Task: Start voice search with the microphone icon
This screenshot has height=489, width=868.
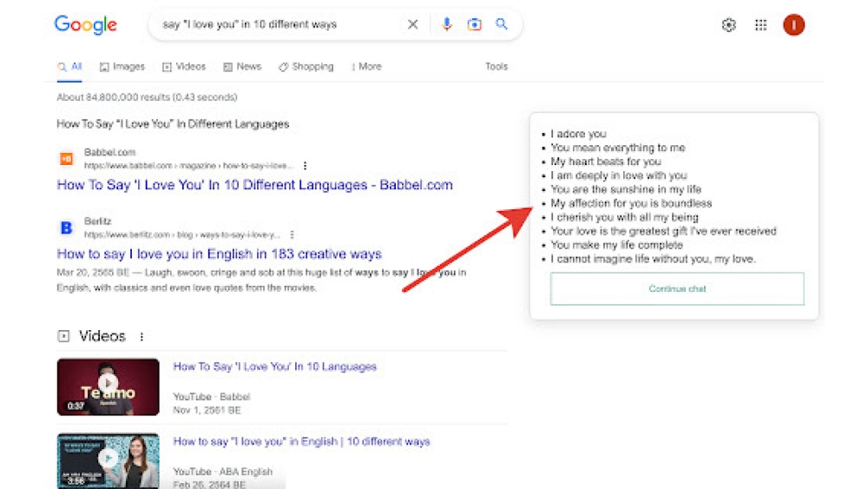Action: (447, 23)
